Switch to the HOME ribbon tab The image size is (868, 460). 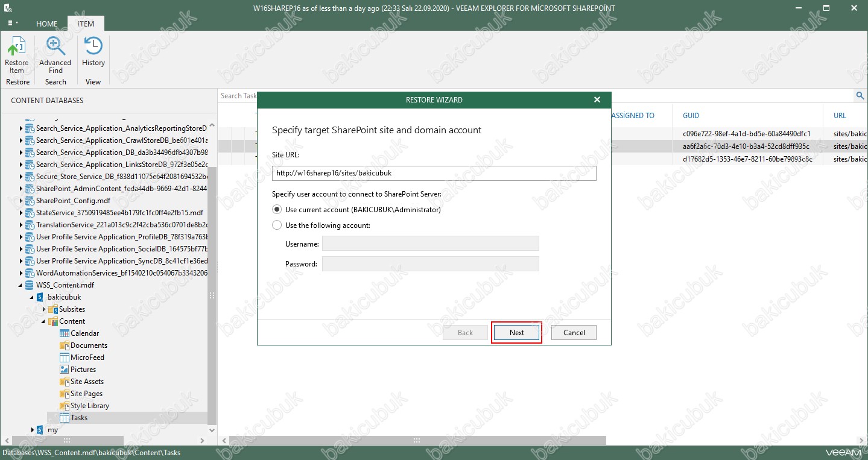coord(47,24)
